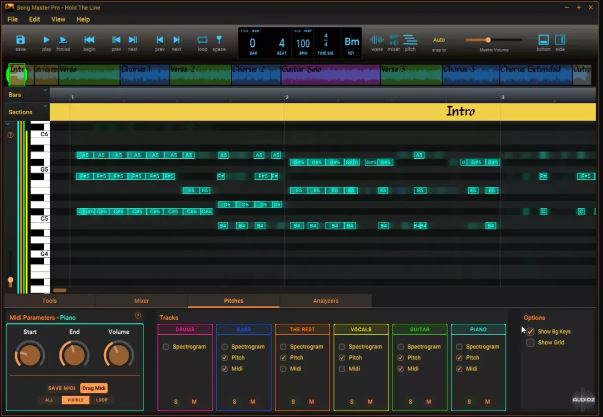The width and height of the screenshot is (603, 417).
Task: Start playback with the play icon
Action: pyautogui.click(x=46, y=40)
